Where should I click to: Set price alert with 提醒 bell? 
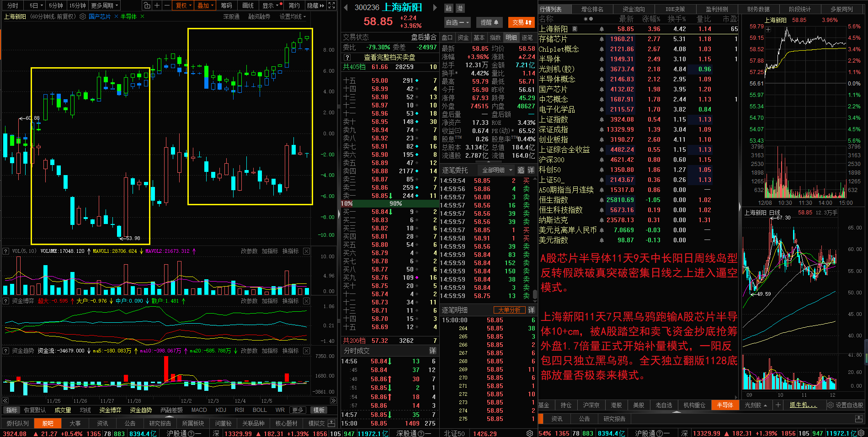point(490,22)
